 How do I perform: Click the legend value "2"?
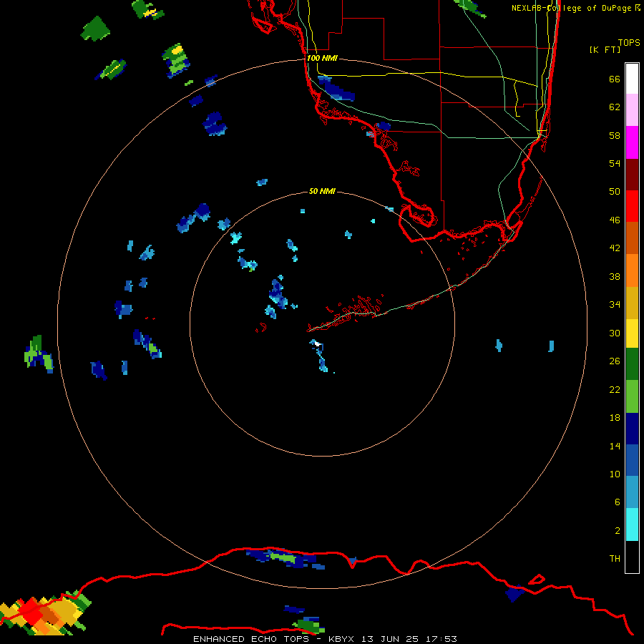[x=618, y=531]
